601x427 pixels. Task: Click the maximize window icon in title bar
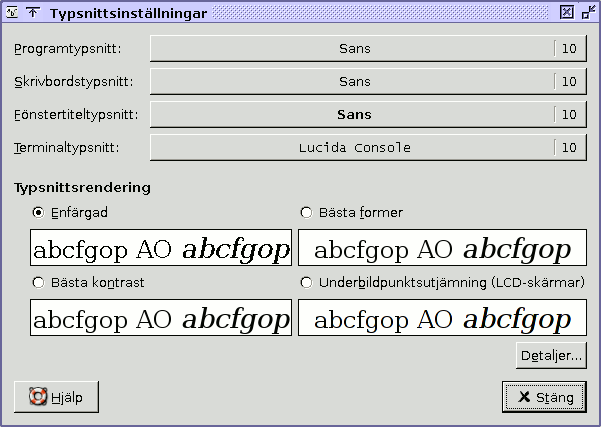589,13
